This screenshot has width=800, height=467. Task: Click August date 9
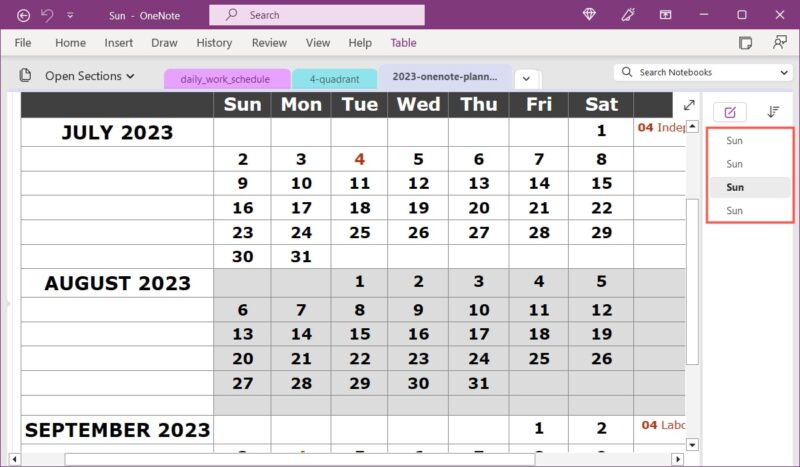coord(418,310)
